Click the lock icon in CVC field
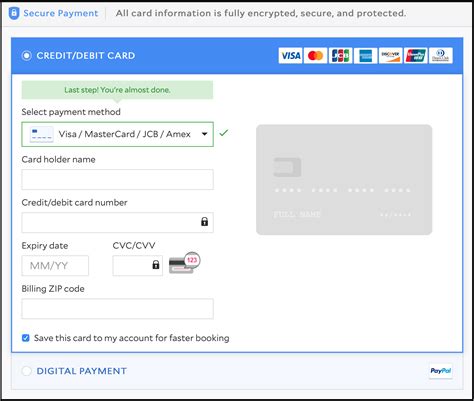 (156, 265)
